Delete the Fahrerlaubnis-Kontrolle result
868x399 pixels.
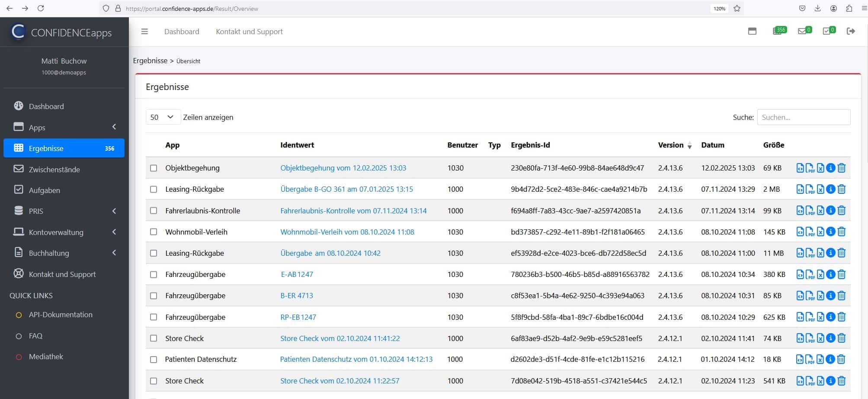point(841,211)
